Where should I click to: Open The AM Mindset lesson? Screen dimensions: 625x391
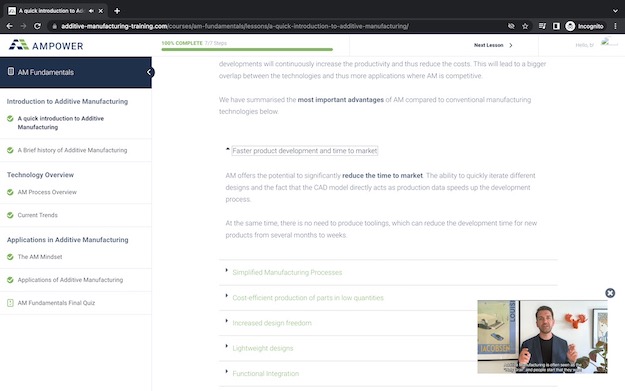pyautogui.click(x=40, y=257)
